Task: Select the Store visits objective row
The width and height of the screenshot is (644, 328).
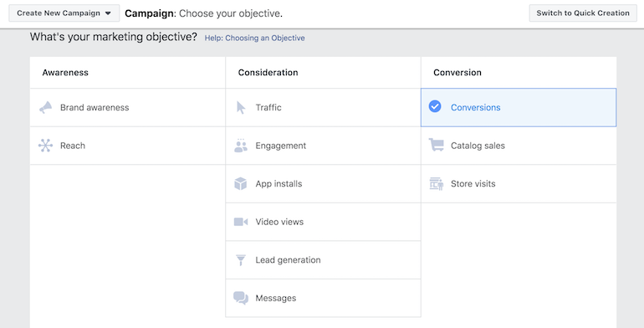Action: [x=519, y=184]
